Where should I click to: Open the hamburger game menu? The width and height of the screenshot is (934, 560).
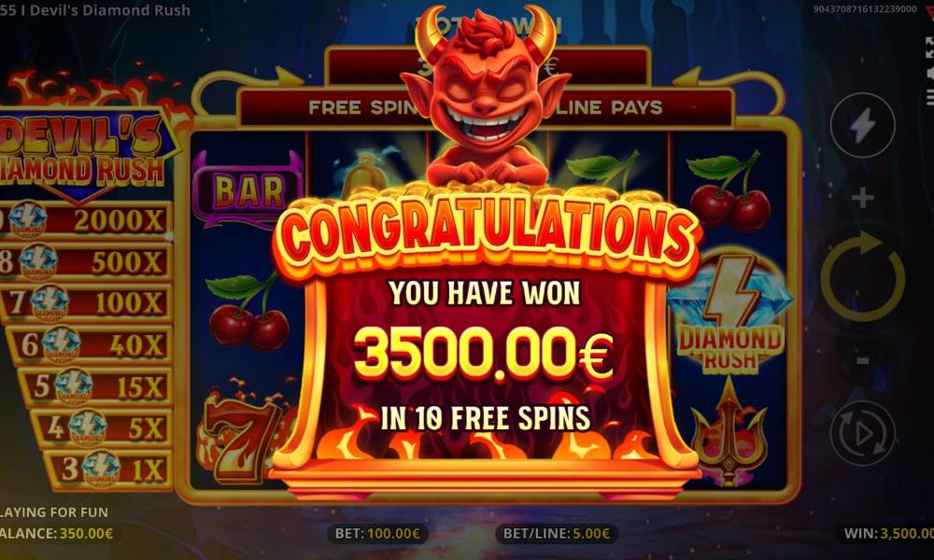click(x=930, y=97)
